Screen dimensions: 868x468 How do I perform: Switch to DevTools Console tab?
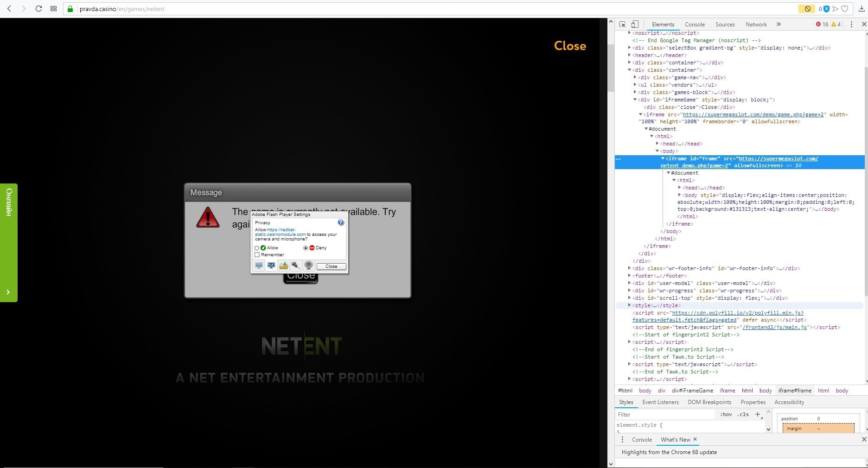pyautogui.click(x=695, y=25)
